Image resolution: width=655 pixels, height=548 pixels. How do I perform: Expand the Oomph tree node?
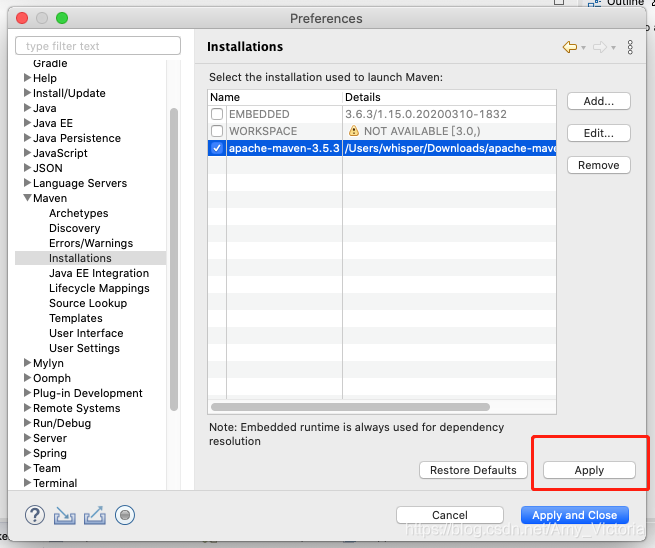(x=27, y=378)
